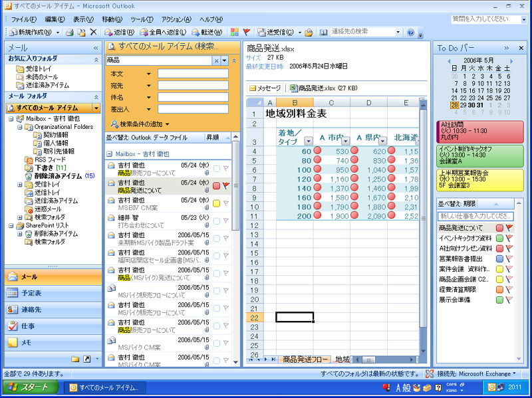Switch to 連絡先 contacts view

coord(53,310)
